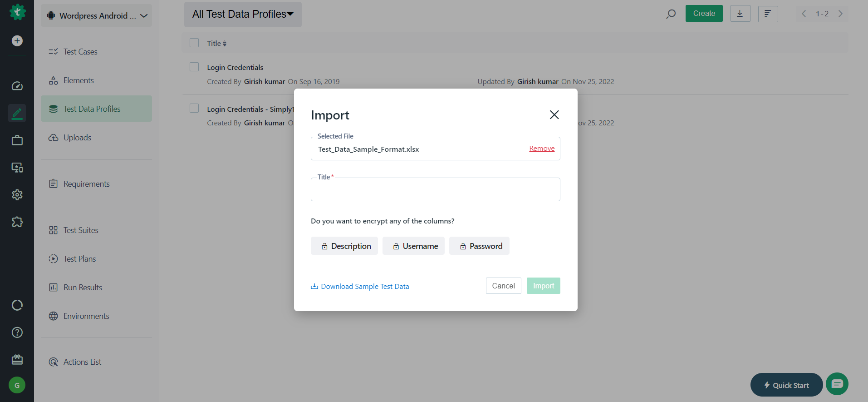The width and height of the screenshot is (868, 402).
Task: Open the chat support bubble
Action: click(x=837, y=384)
